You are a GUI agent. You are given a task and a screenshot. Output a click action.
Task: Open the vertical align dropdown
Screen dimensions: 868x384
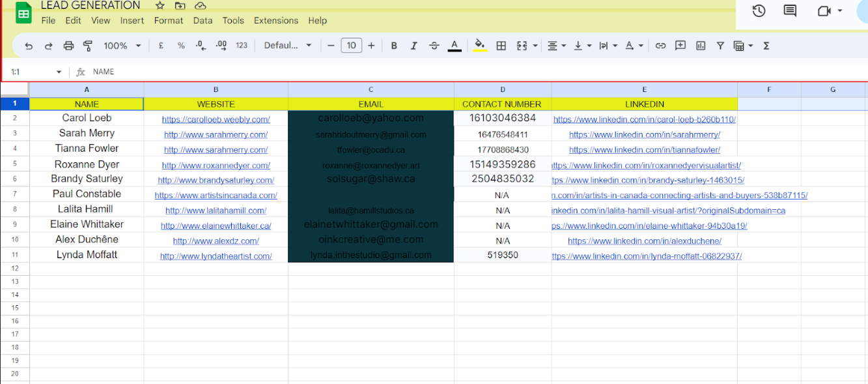(582, 46)
